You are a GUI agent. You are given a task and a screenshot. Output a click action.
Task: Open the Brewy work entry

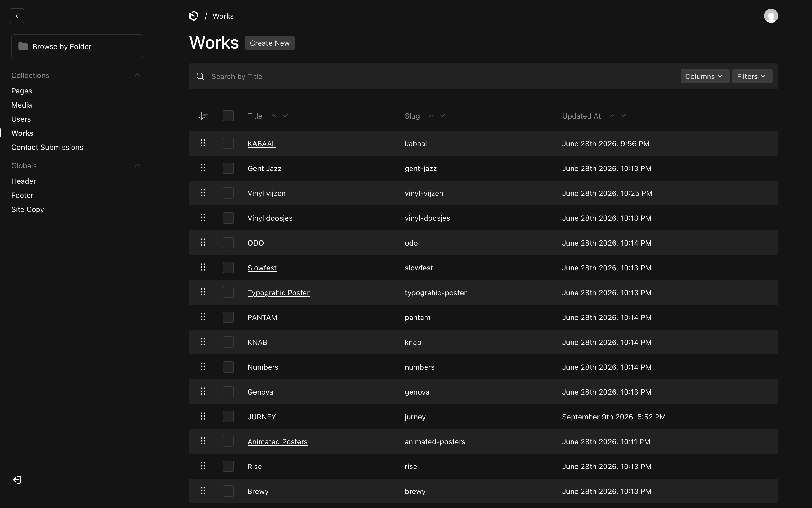258,491
